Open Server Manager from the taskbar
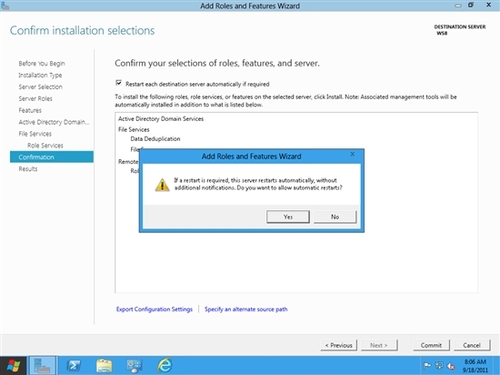This screenshot has width=500, height=375. [43, 366]
